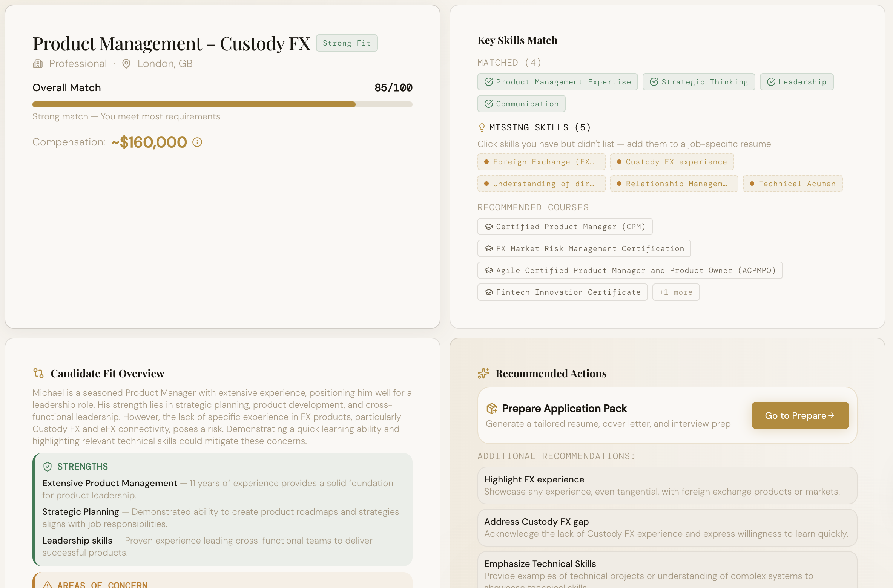This screenshot has height=588, width=893.
Task: Click the 85/100 match score
Action: 393,87
